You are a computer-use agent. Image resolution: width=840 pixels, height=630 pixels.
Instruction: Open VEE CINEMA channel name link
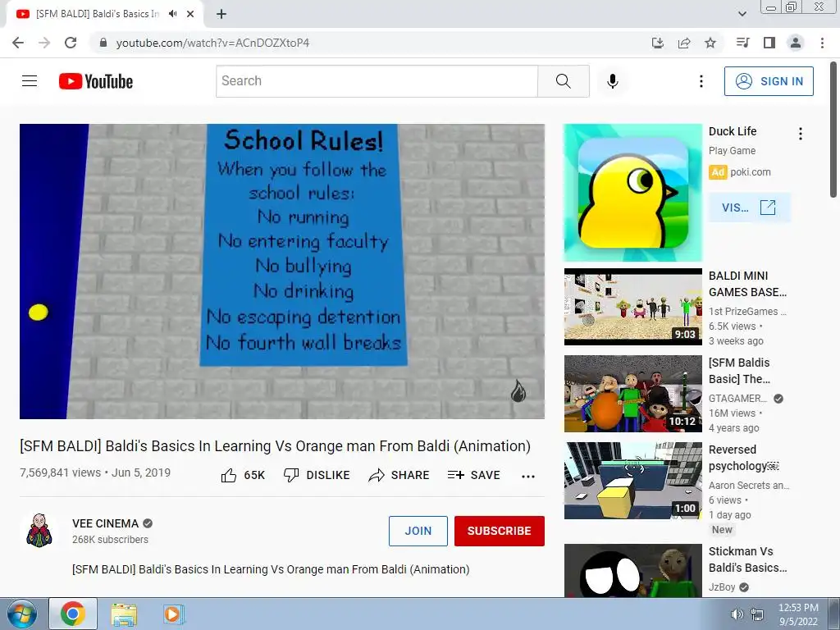click(105, 523)
